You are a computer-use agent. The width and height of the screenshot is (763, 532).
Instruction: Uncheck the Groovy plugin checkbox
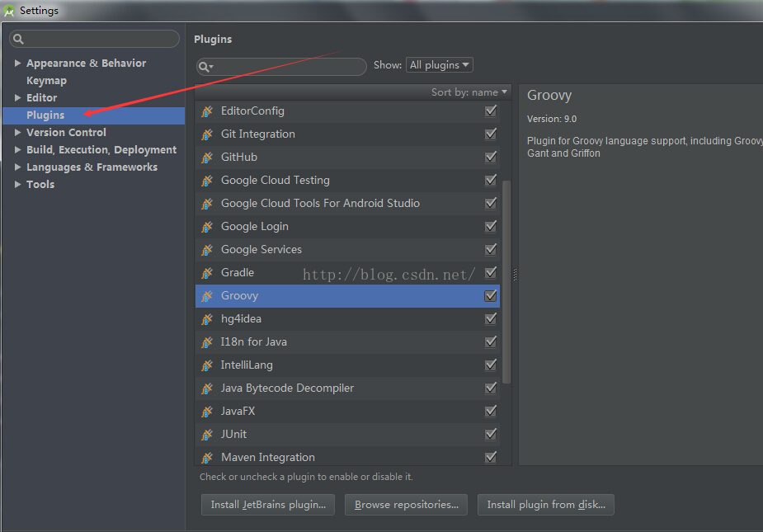[x=491, y=296]
